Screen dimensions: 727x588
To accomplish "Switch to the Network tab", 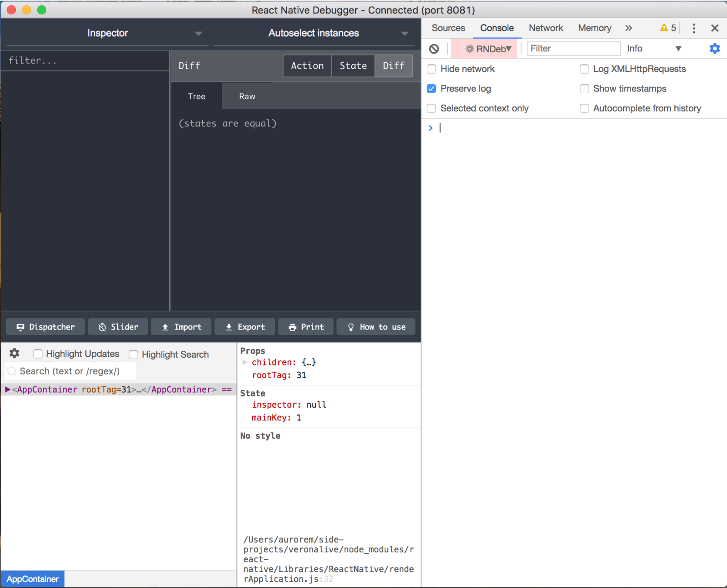I will (x=546, y=28).
